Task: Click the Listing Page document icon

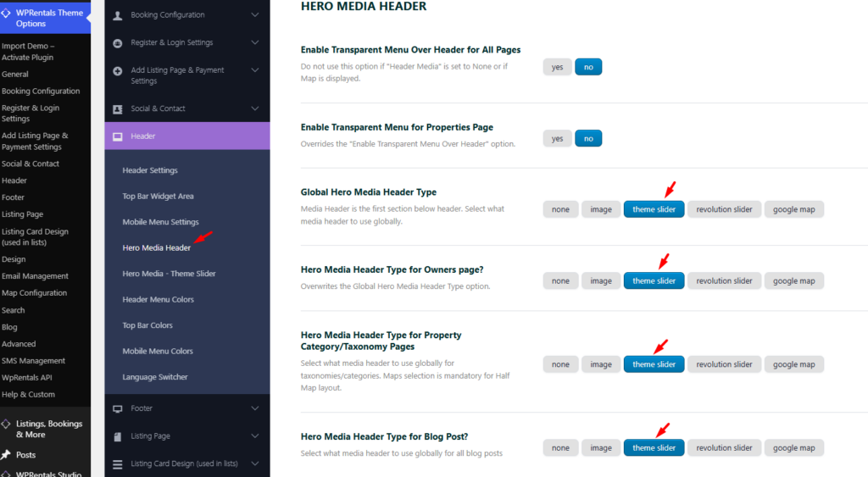Action: pos(117,436)
